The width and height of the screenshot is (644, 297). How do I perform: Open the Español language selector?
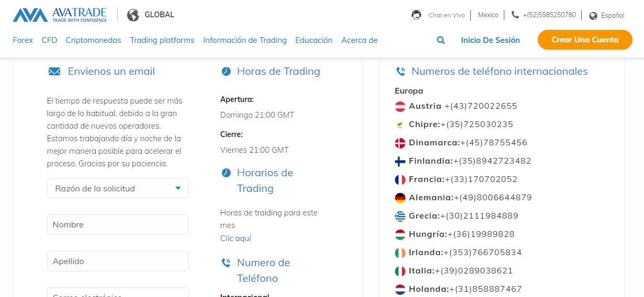(612, 16)
